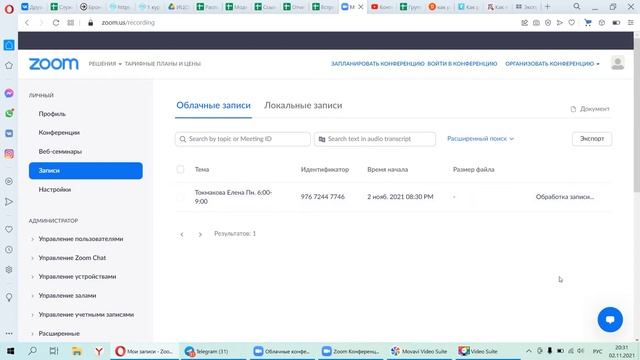Open sidebar three-dots setup menu
This screenshot has width=640, height=360.
coord(9,333)
